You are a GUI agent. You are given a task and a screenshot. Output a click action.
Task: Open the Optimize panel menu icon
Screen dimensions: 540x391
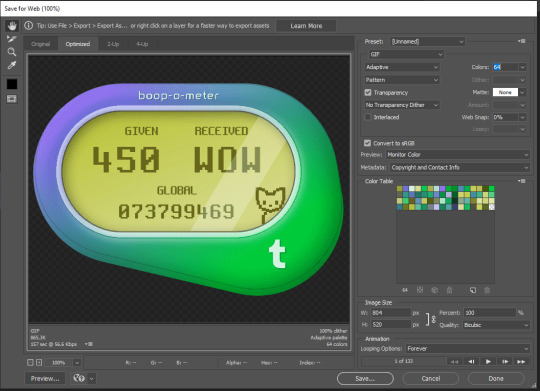pos(522,41)
